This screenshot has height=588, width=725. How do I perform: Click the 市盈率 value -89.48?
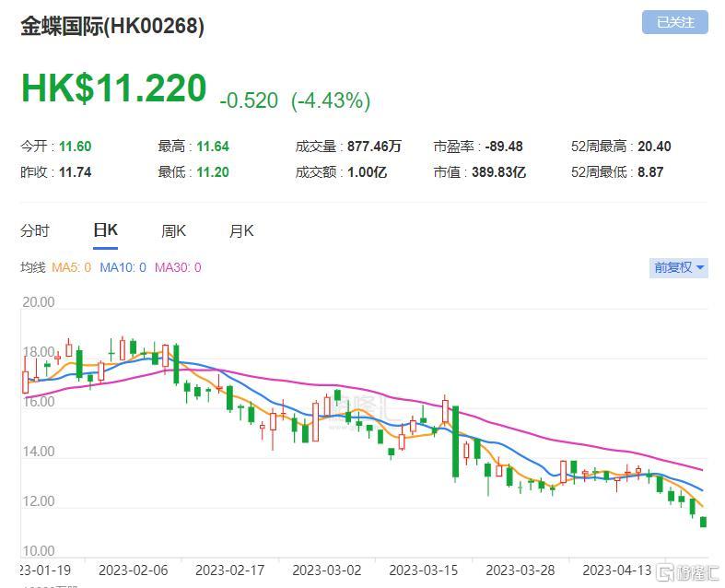point(504,147)
